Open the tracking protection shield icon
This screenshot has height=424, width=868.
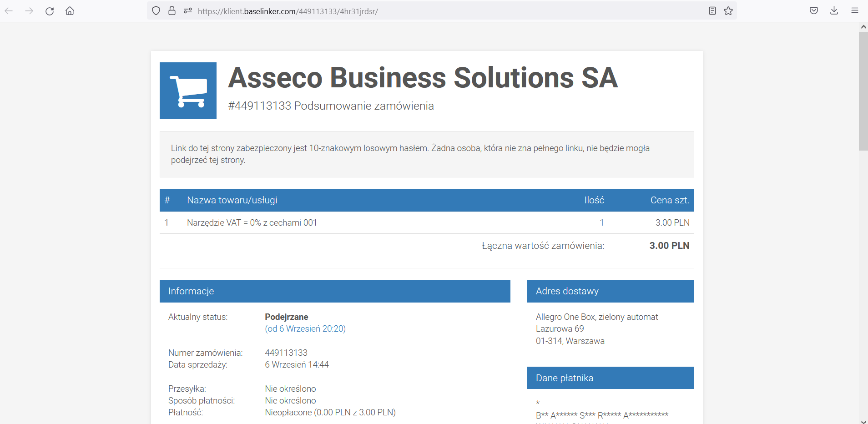click(x=156, y=11)
